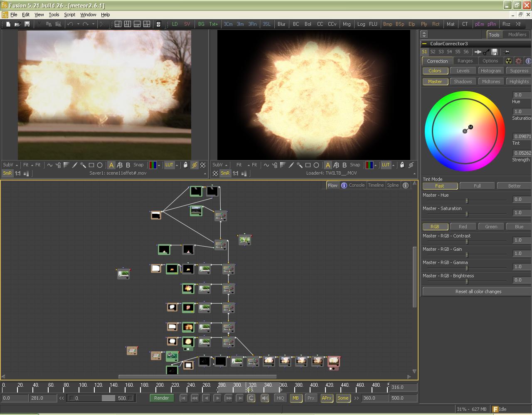Click the lock icon in right viewer toolbar
This screenshot has width=532, height=415.
402,165
